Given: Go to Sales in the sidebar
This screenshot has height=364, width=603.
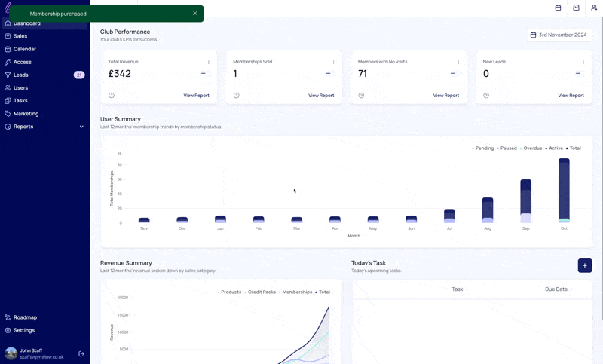Looking at the screenshot, I should (x=20, y=36).
